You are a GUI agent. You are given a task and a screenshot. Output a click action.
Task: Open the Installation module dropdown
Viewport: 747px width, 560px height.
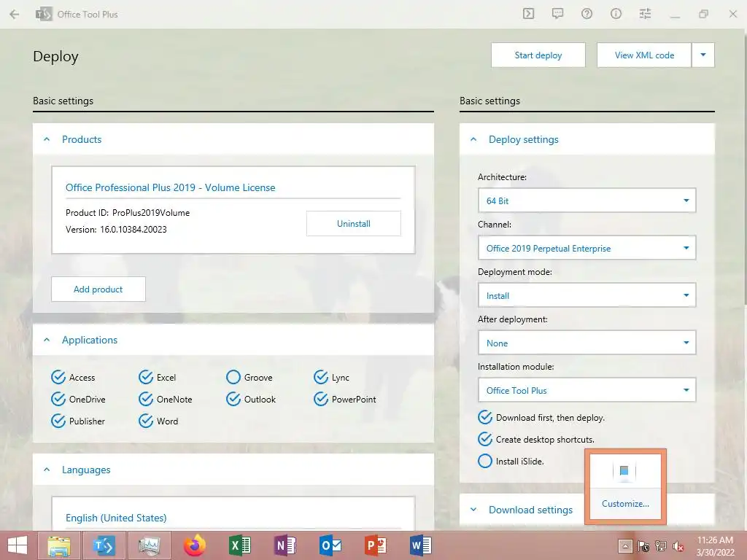coord(587,390)
